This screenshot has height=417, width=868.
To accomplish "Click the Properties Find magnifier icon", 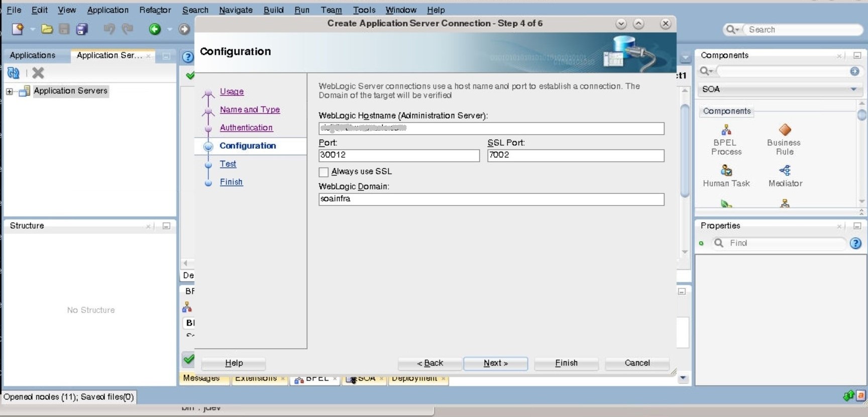I will click(x=719, y=243).
